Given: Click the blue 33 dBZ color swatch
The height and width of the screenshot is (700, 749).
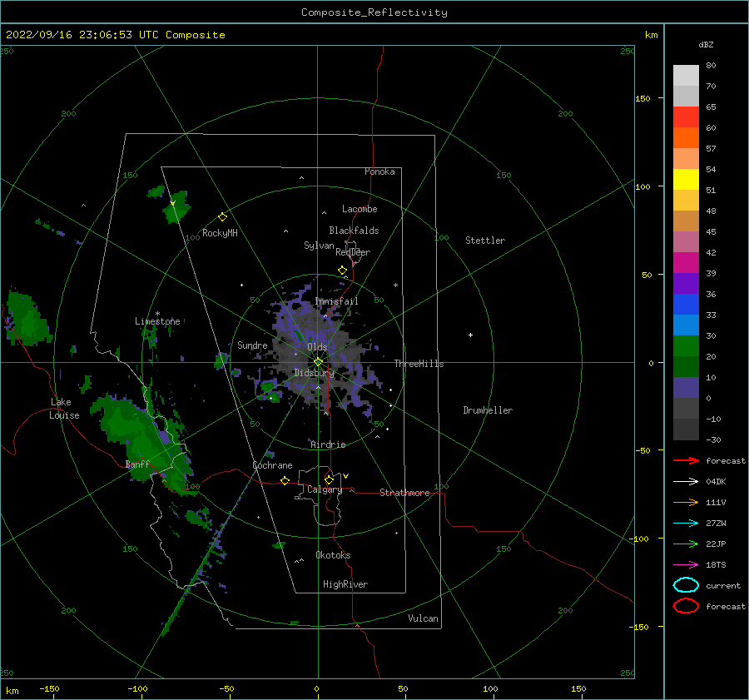Looking at the screenshot, I should coord(686,325).
